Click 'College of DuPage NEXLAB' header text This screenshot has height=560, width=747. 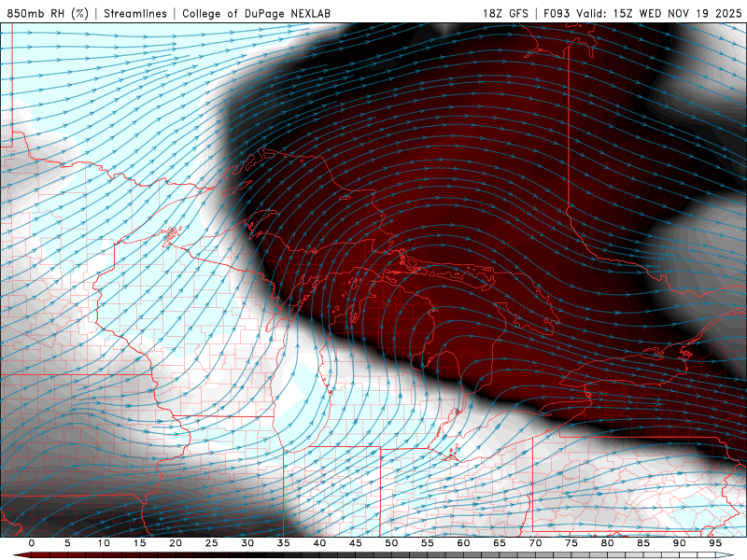point(256,13)
